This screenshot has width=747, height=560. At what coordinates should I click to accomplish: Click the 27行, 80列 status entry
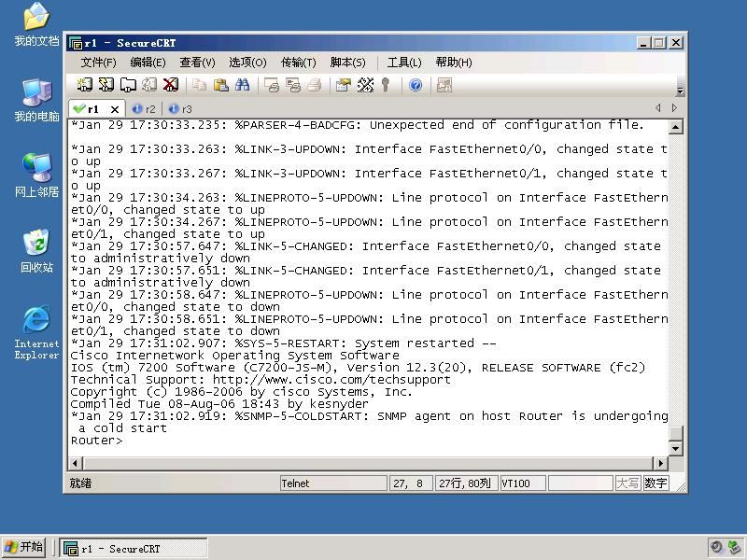466,483
